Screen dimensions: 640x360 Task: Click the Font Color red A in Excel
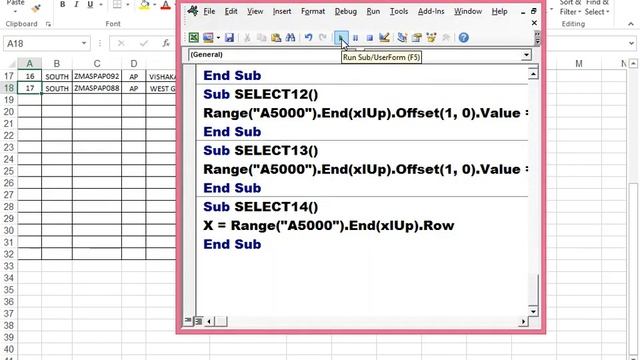pyautogui.click(x=165, y=5)
